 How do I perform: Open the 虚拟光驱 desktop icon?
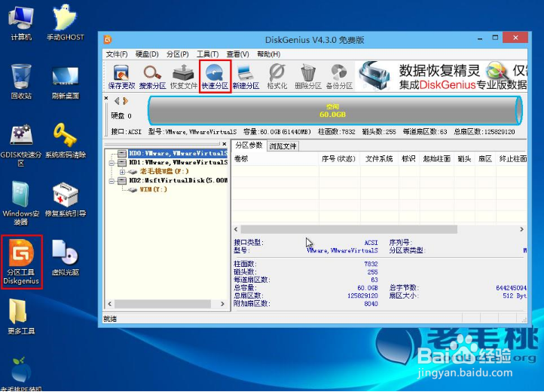coord(66,258)
